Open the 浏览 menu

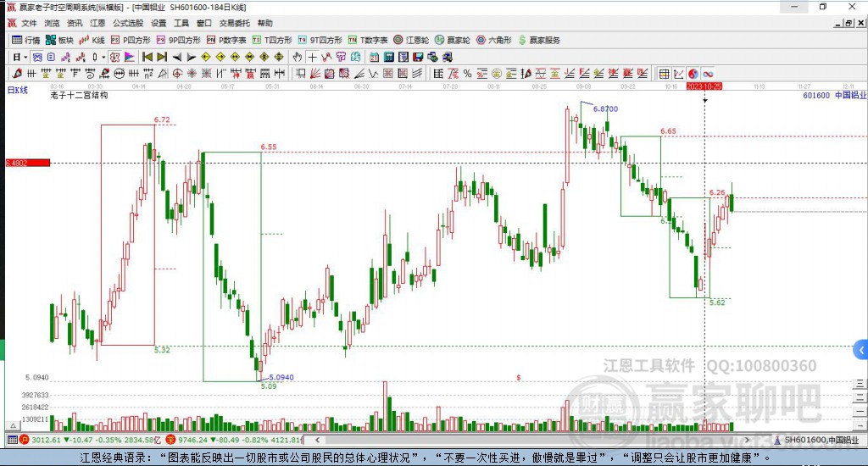pos(52,23)
